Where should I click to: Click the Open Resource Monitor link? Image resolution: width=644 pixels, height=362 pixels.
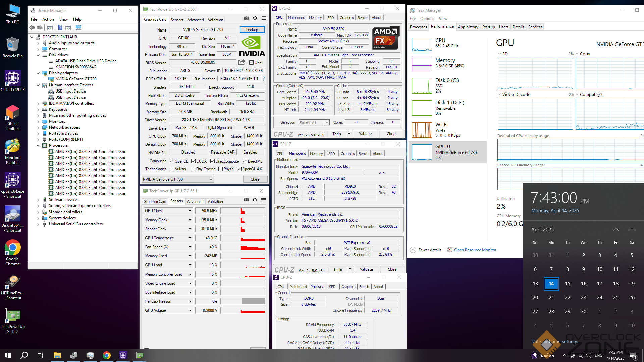point(475,250)
